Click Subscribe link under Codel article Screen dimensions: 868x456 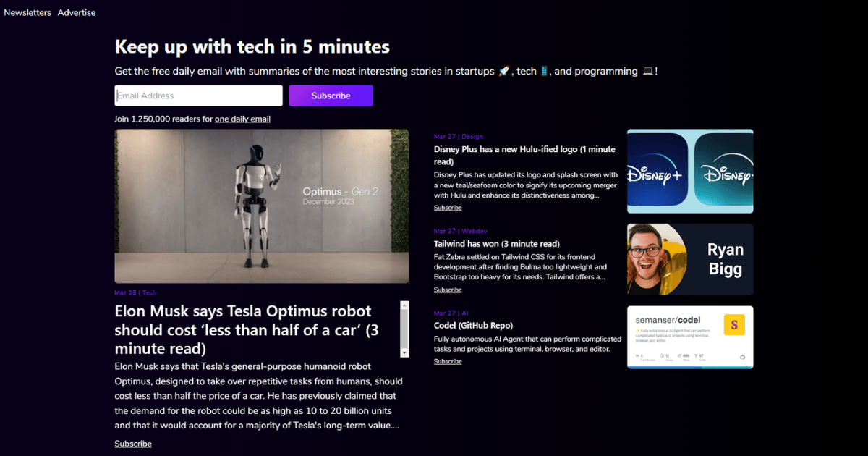(x=448, y=361)
